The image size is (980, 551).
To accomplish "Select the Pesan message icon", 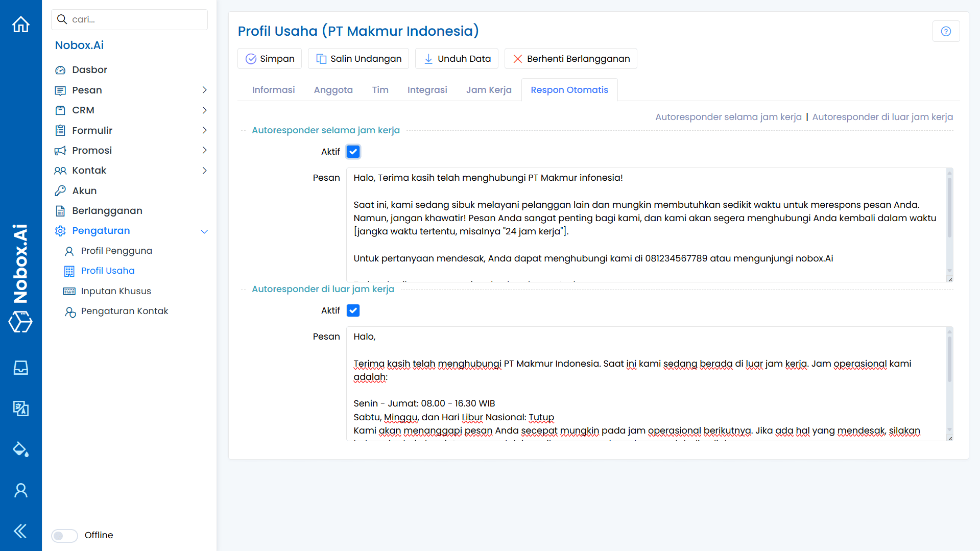I will (60, 90).
